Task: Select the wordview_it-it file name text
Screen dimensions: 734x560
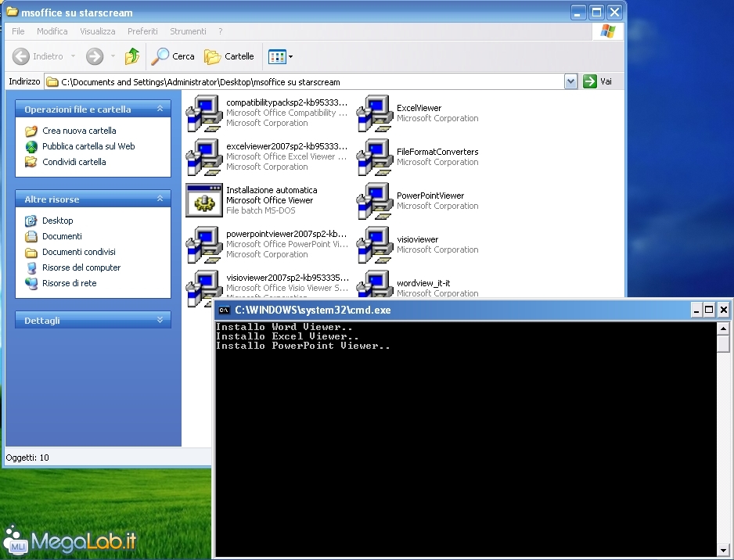Action: pos(423,283)
